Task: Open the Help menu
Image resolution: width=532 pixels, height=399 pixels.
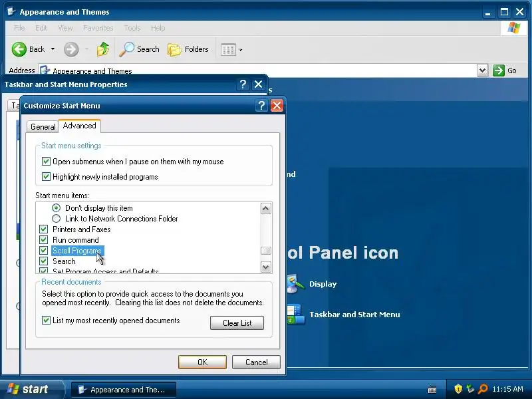Action: tap(158, 28)
